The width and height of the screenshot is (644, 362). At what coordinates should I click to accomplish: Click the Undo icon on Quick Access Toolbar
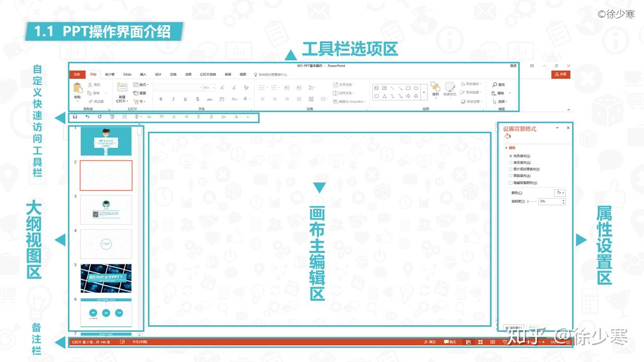87,117
